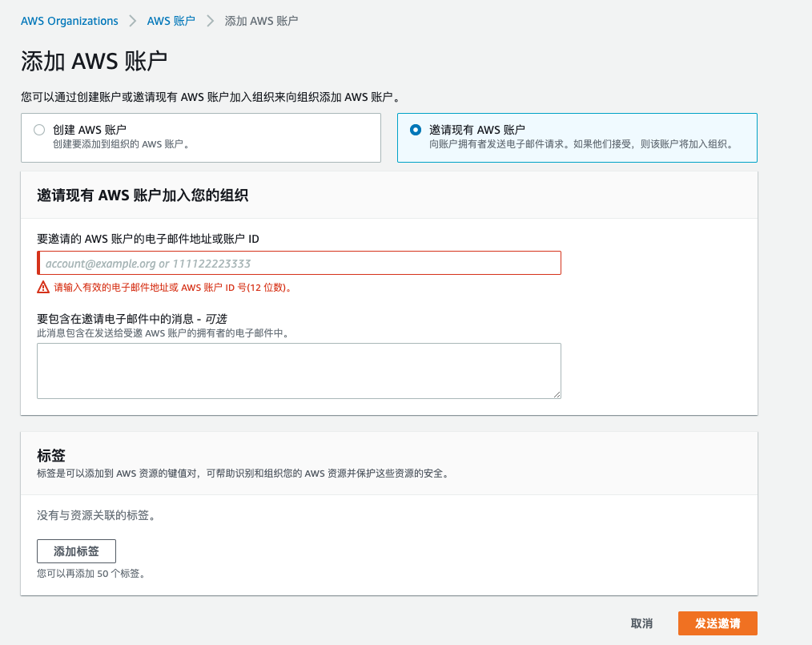
Task: Click the red validation error message text
Action: click(172, 288)
